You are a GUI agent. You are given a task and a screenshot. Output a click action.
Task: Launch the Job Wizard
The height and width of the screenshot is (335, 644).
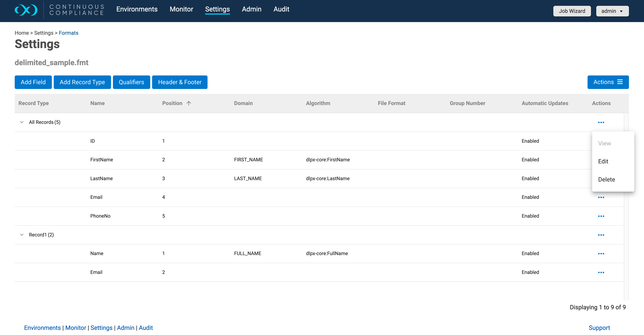tap(572, 11)
